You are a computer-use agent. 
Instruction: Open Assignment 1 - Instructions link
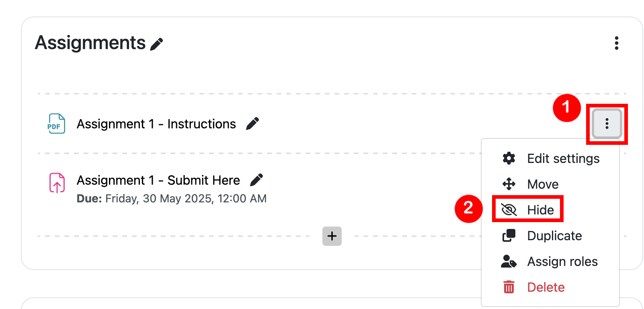tap(156, 124)
